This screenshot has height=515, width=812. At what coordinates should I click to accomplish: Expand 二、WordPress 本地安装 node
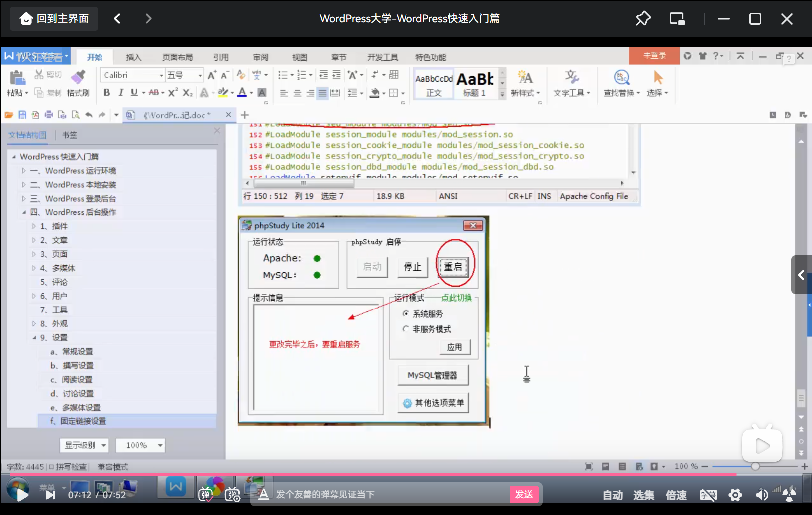pyautogui.click(x=23, y=185)
